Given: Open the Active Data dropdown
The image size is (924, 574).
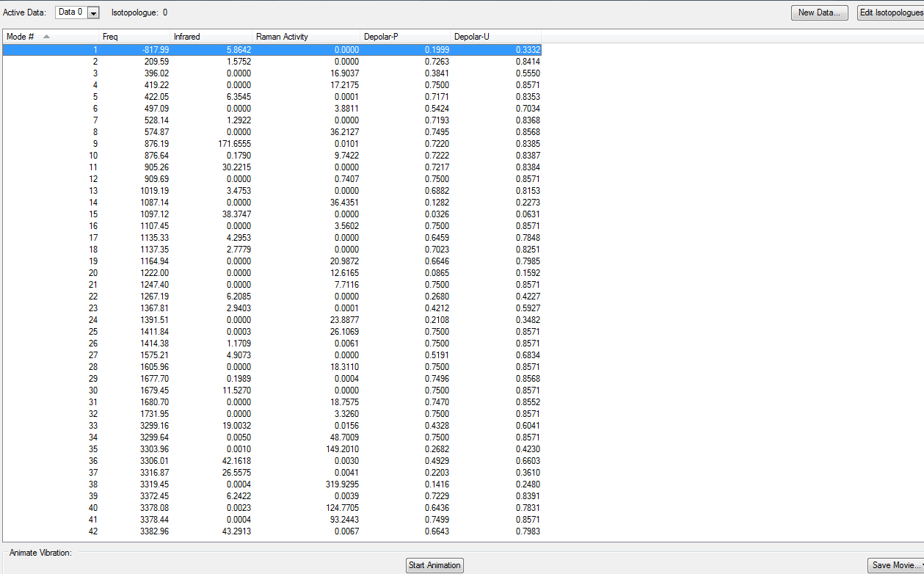Looking at the screenshot, I should coord(93,12).
